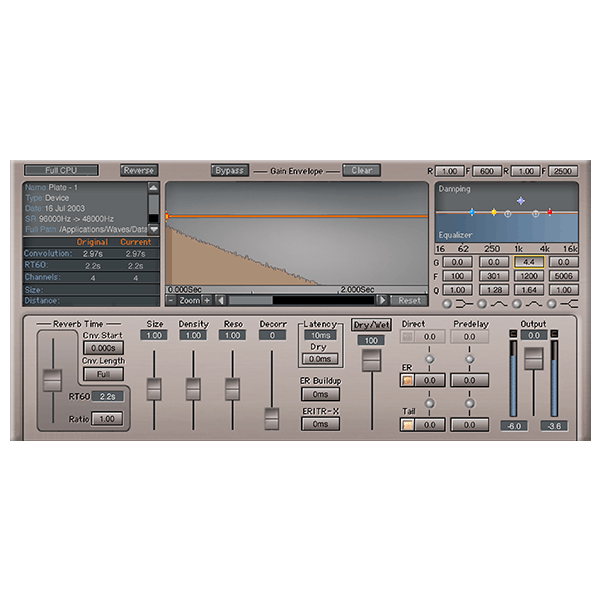Click the ER/TR-X 0ms field
The height and width of the screenshot is (600, 600).
320,424
